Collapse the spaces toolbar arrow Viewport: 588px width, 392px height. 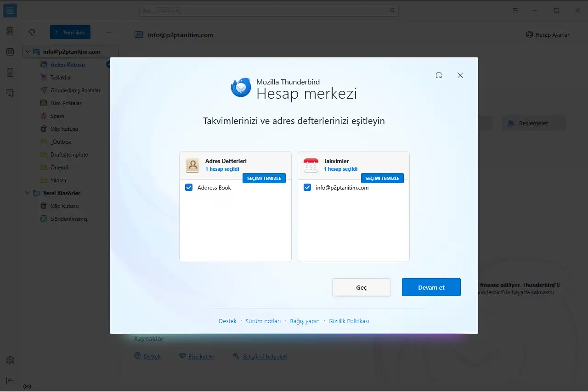point(10,381)
